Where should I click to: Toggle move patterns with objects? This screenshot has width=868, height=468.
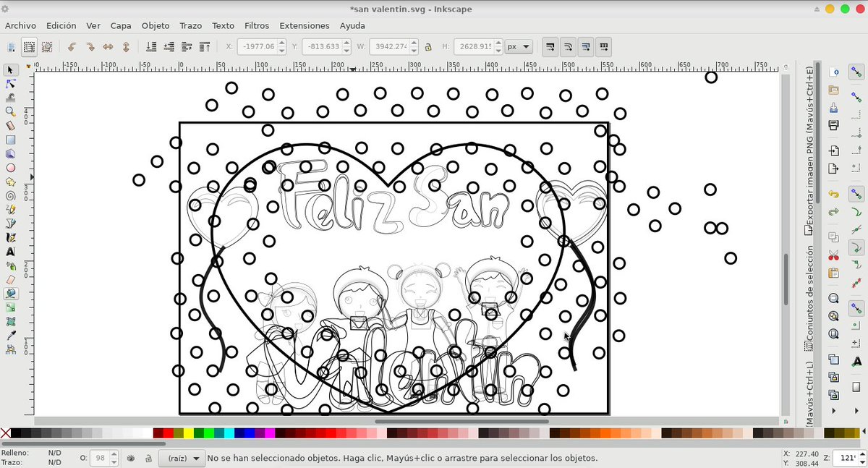(603, 46)
